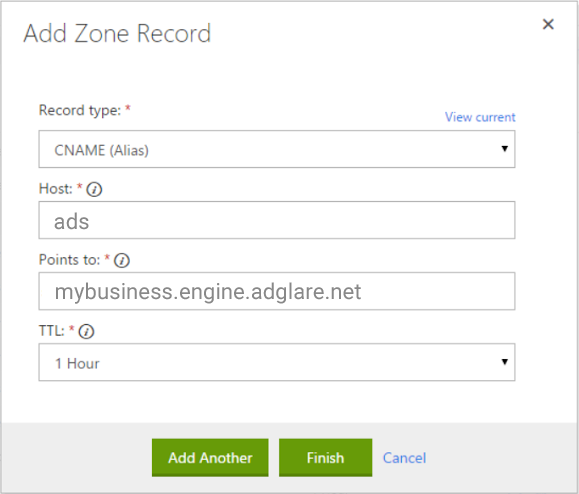Click the arrow on the TTL selector
Viewport: 579px width, 494px height.
pyautogui.click(x=504, y=362)
